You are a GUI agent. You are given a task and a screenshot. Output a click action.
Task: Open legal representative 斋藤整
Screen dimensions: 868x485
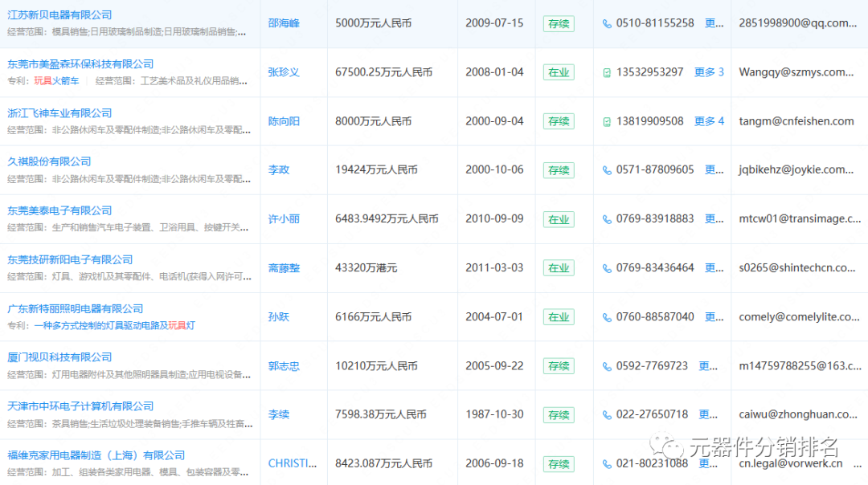(x=284, y=267)
